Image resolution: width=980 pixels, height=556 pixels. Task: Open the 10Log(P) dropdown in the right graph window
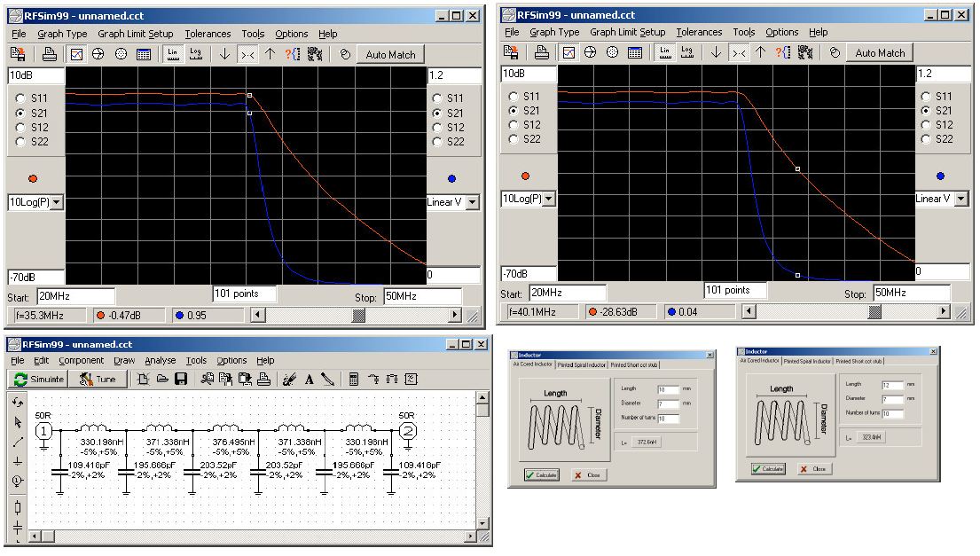pos(549,199)
